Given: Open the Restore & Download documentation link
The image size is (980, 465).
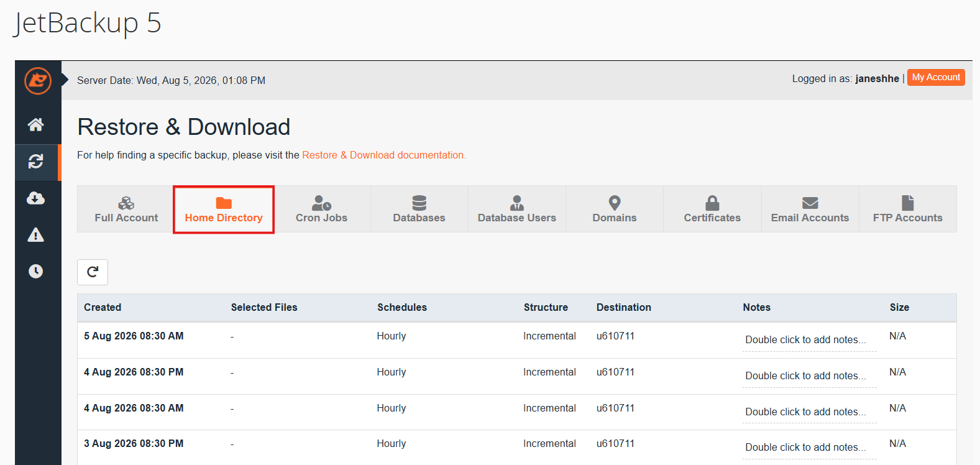Looking at the screenshot, I should [x=384, y=155].
